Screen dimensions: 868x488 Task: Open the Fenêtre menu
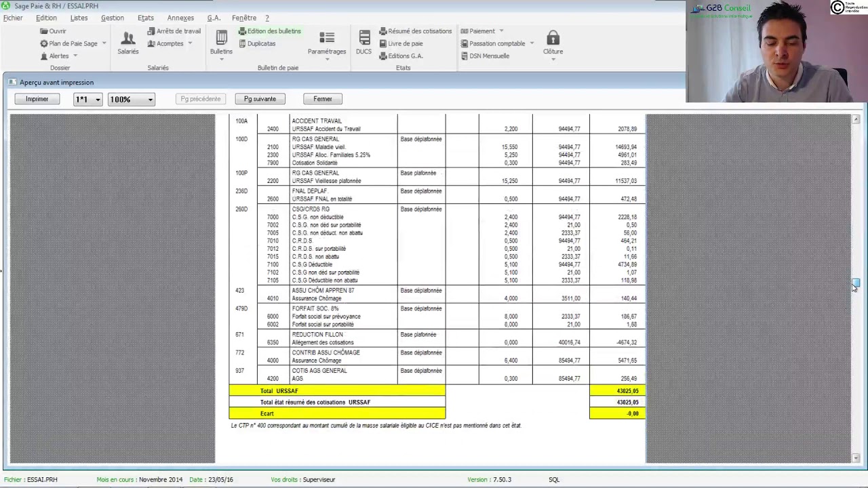244,18
